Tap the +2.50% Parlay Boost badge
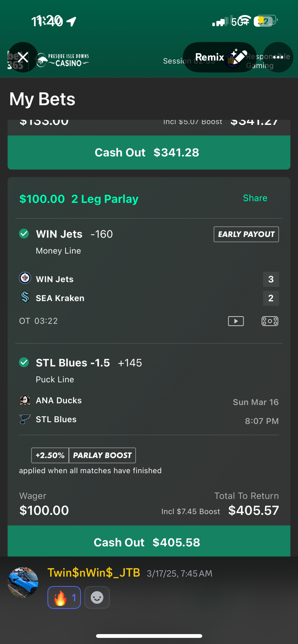 pyautogui.click(x=83, y=455)
